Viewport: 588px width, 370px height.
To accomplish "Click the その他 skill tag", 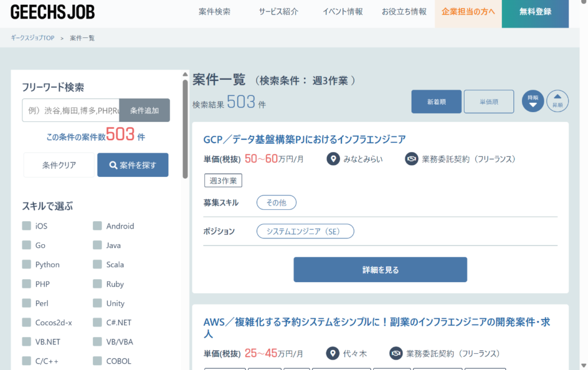I will pos(276,203).
